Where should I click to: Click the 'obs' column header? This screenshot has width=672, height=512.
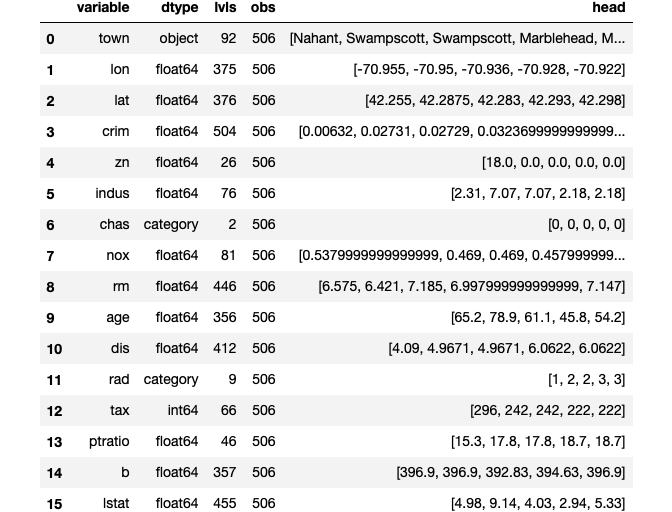263,8
